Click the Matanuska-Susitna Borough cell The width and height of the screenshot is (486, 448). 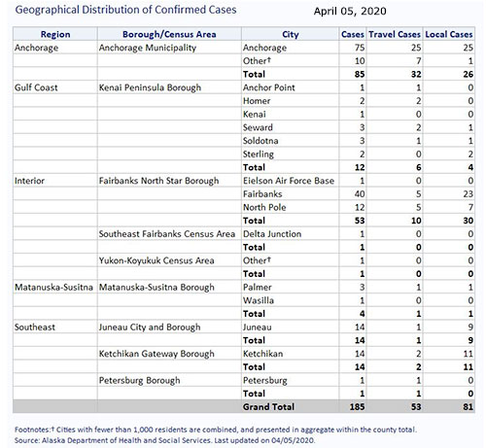pos(169,288)
